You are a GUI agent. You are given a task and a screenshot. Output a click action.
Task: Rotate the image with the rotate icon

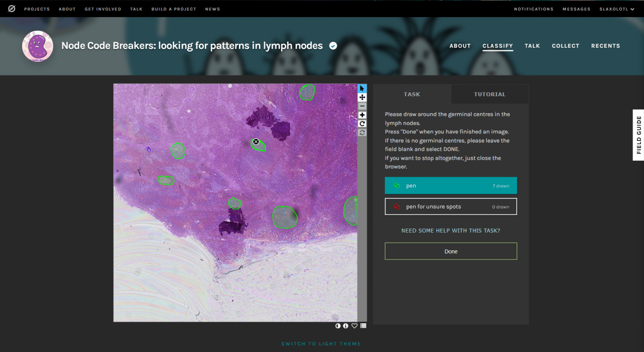(x=362, y=124)
